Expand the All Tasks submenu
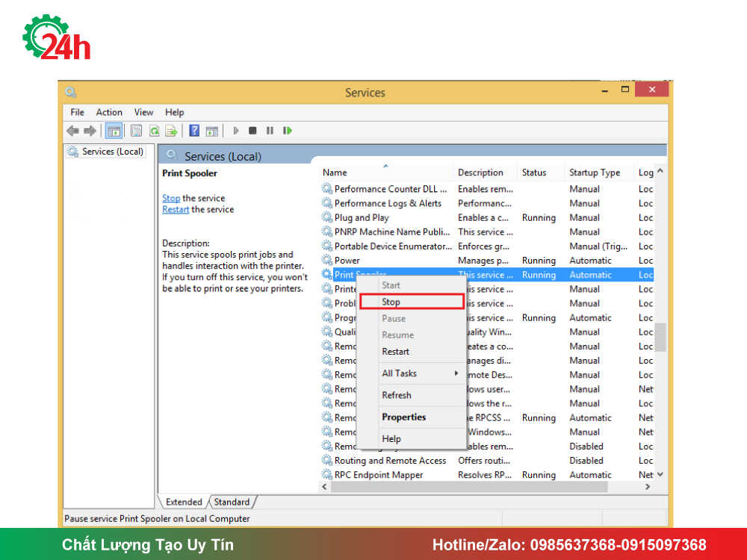This screenshot has height=560, width=747. 412,373
